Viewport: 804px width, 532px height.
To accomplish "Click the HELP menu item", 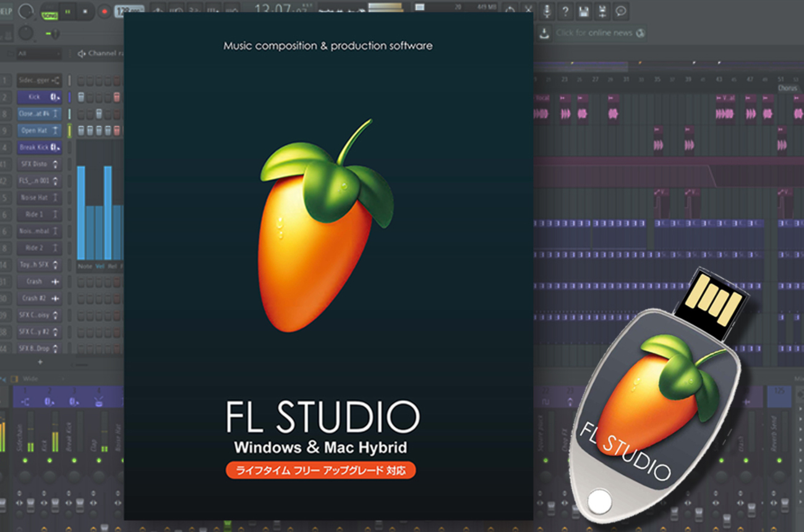I will point(6,12).
